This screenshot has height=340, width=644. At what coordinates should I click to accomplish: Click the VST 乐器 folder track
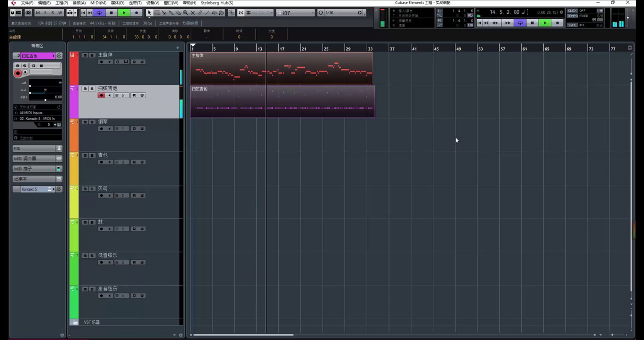coord(126,322)
